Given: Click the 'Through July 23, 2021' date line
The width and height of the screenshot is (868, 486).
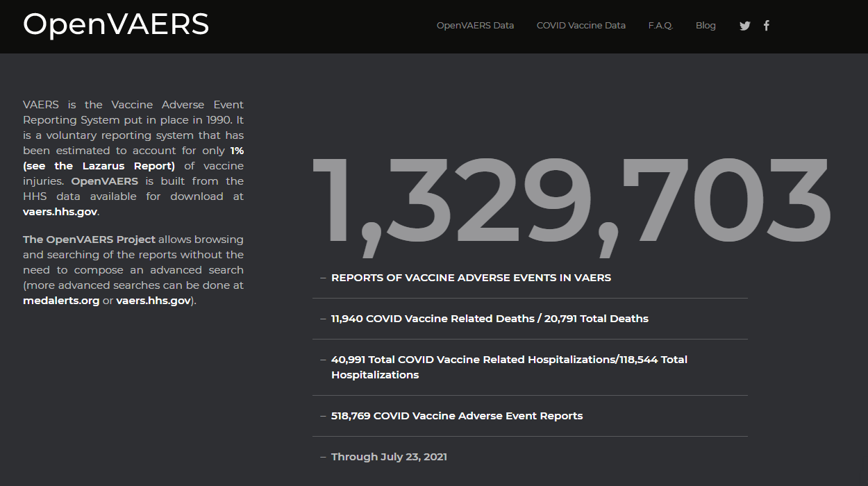Looking at the screenshot, I should pyautogui.click(x=389, y=457).
